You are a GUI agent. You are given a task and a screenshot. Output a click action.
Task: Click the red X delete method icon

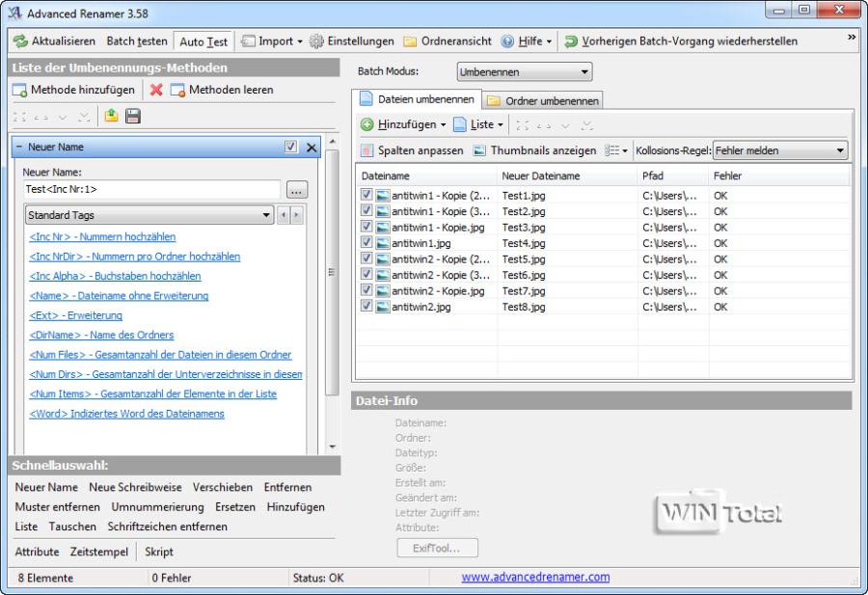pos(156,90)
